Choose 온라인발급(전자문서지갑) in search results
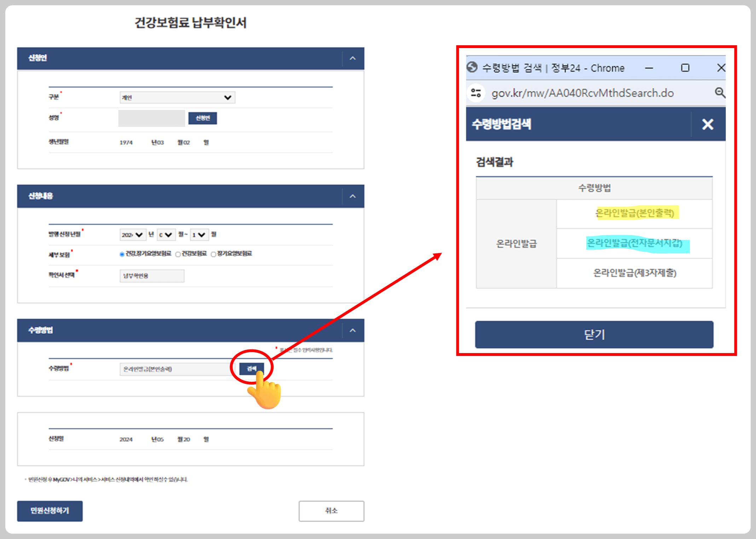 (x=635, y=243)
